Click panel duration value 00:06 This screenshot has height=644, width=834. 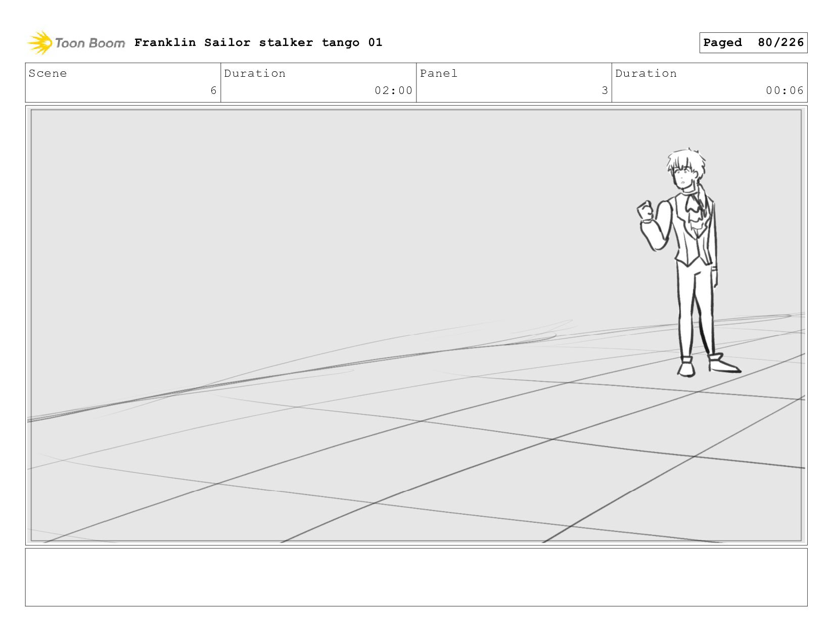[784, 90]
